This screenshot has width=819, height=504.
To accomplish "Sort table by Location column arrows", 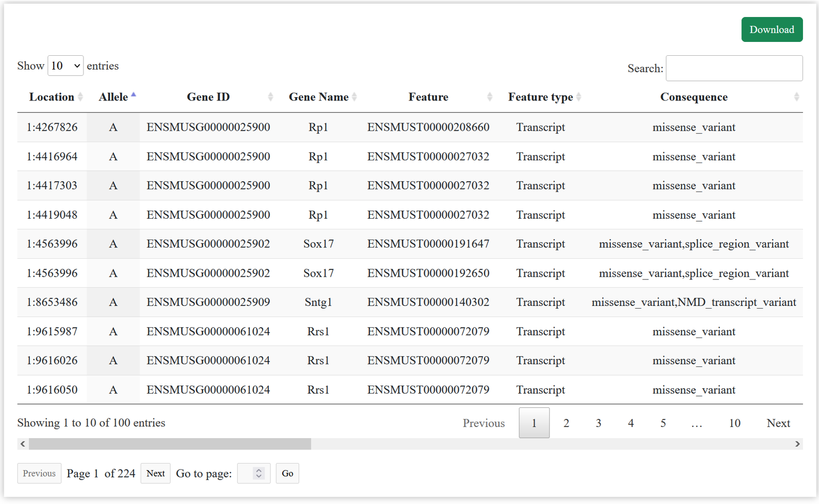I will pyautogui.click(x=80, y=97).
